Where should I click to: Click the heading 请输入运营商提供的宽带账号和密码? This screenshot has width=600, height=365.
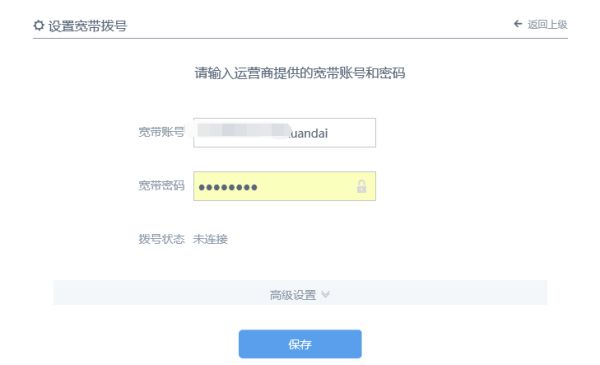coord(300,73)
